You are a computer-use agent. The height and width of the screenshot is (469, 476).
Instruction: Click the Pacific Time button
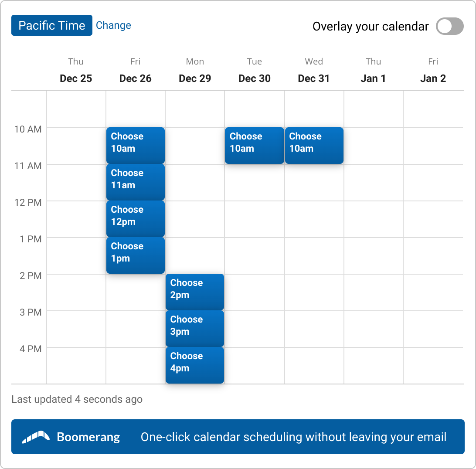(51, 25)
